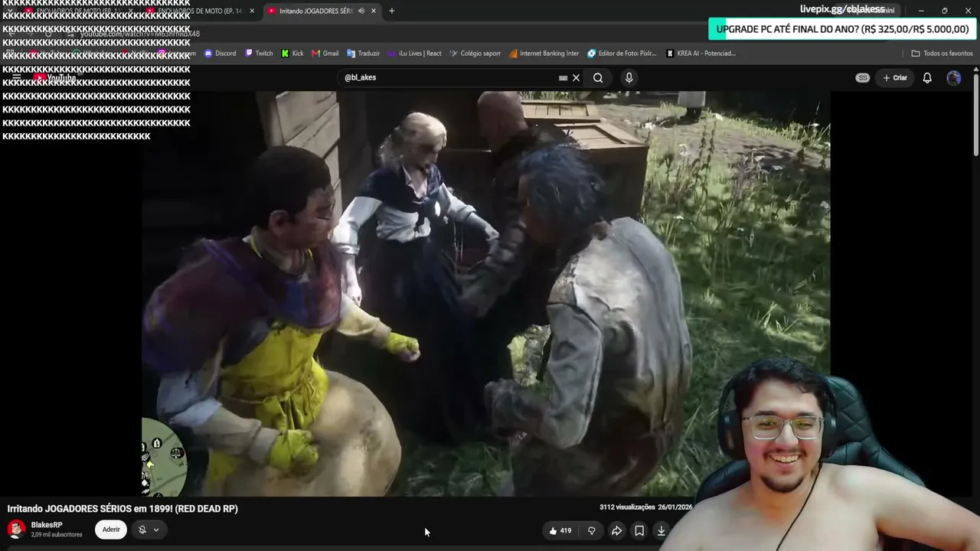Open YouTube notifications bell
The width and height of the screenshot is (980, 551).
(x=927, y=77)
